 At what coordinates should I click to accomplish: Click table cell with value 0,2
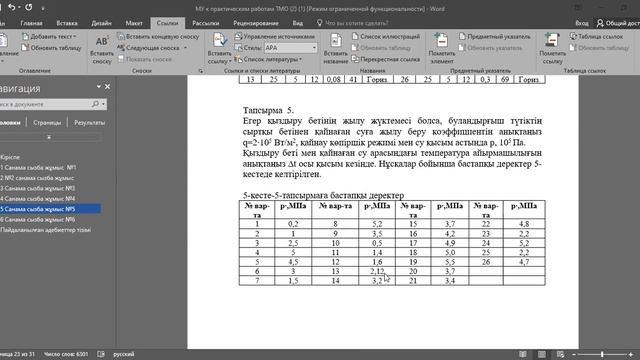pyautogui.click(x=293, y=224)
